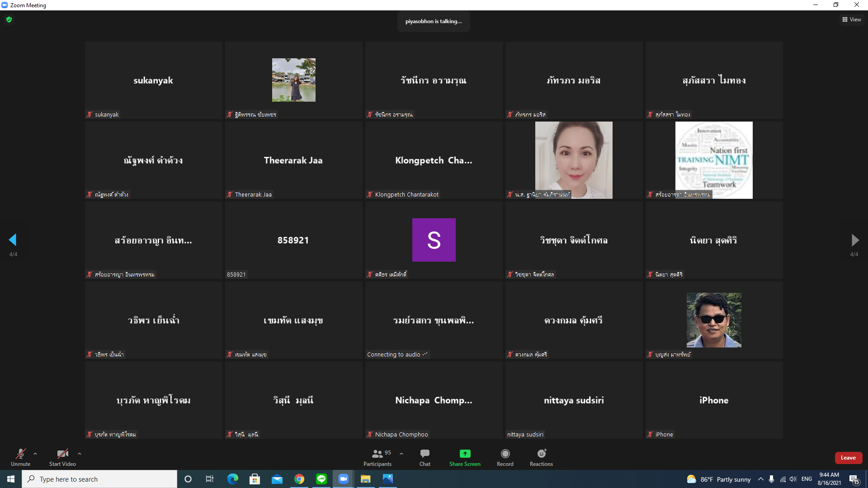Expand audio options arrow beside Unmute

click(35, 454)
